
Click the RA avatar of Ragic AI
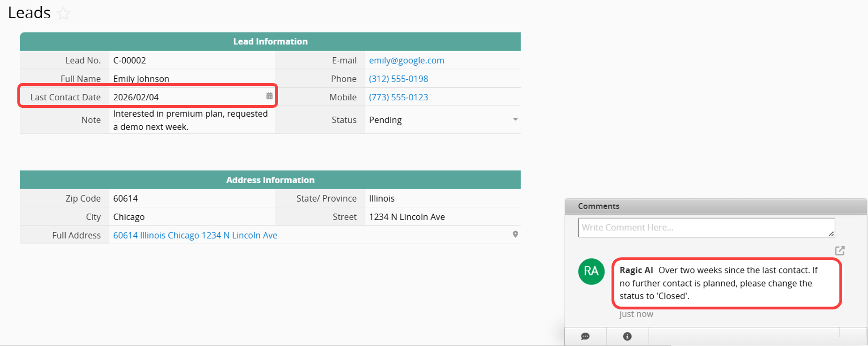tap(591, 271)
